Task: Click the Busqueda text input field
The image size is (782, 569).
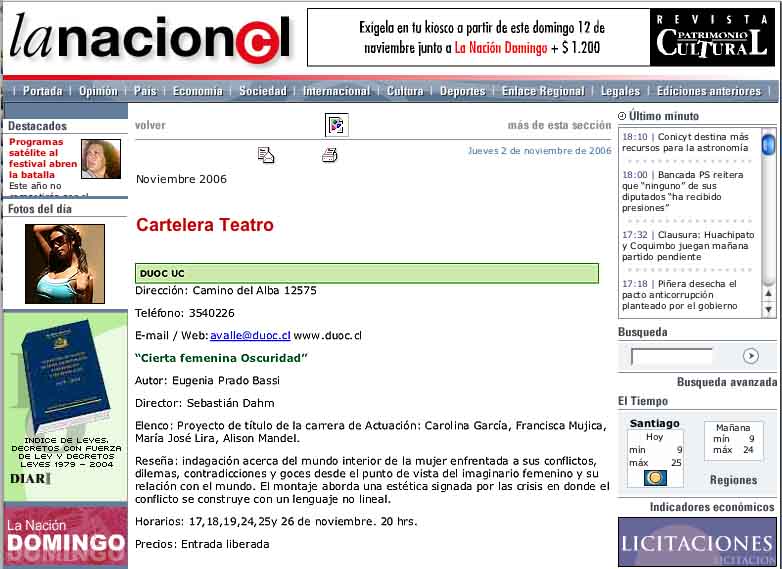Action: pos(671,356)
